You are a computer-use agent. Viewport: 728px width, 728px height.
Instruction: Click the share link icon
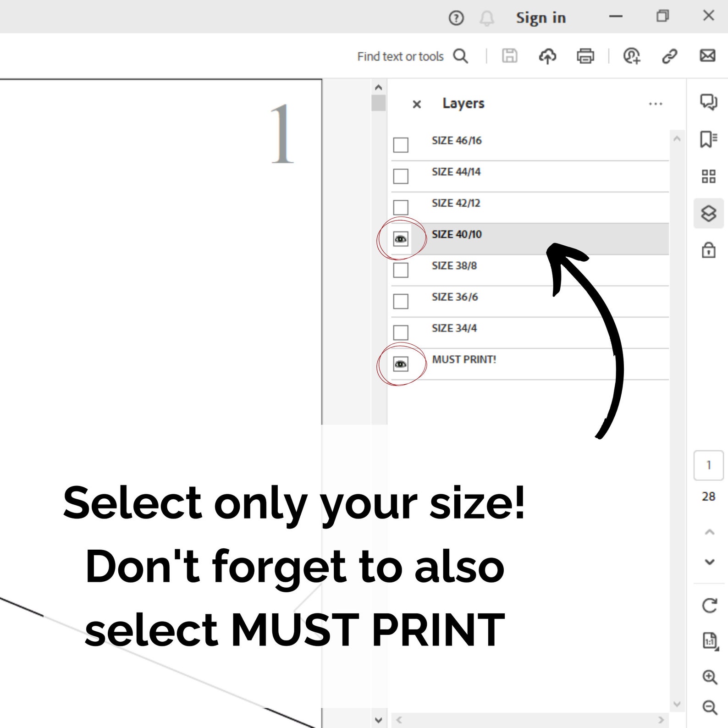pos(669,56)
